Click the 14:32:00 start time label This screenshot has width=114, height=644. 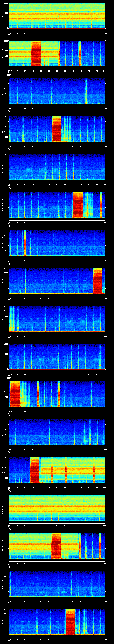tap(9, 412)
